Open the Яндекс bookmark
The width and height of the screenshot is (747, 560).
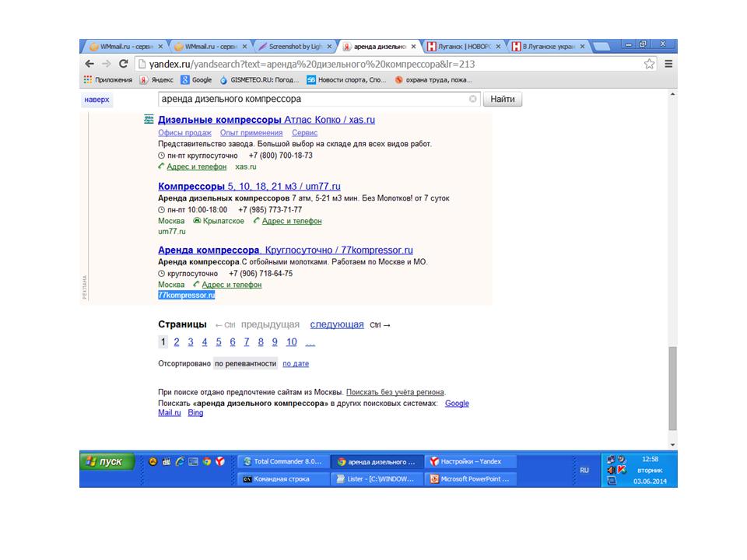(x=156, y=80)
